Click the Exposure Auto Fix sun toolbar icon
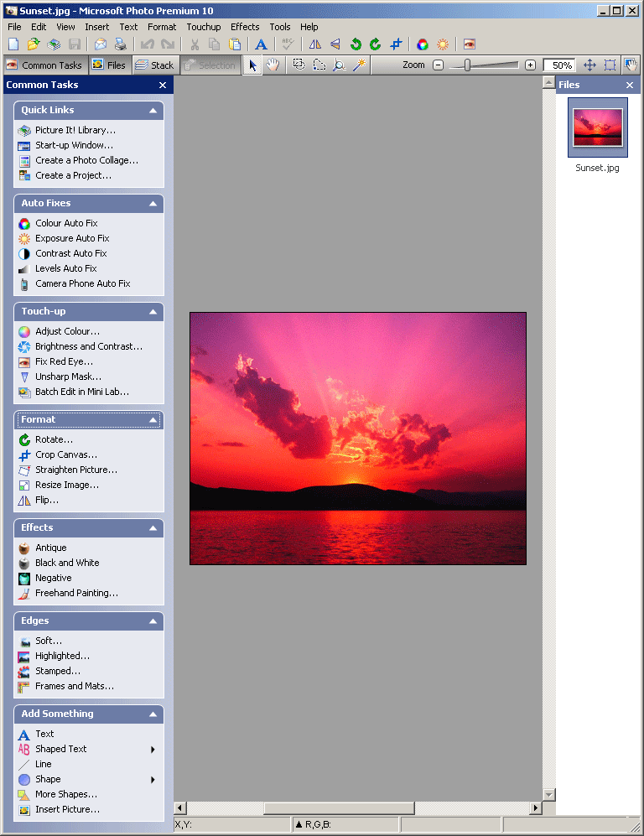The image size is (644, 836). coord(443,44)
